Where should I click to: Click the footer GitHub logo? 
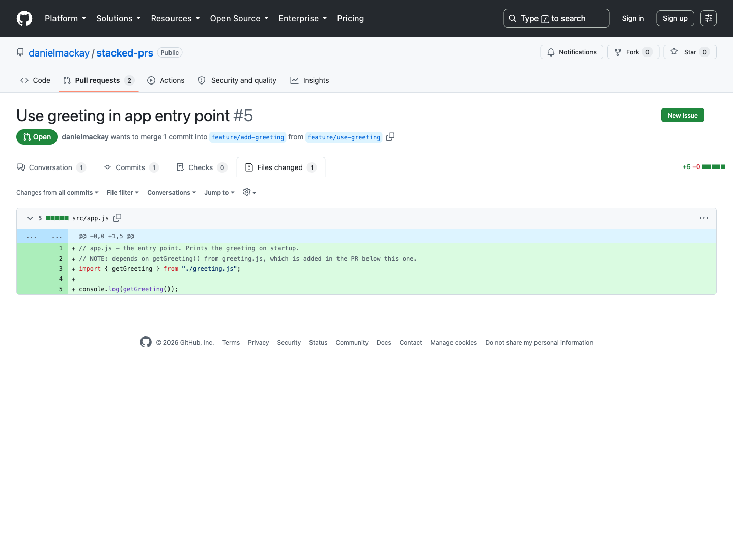(x=146, y=342)
